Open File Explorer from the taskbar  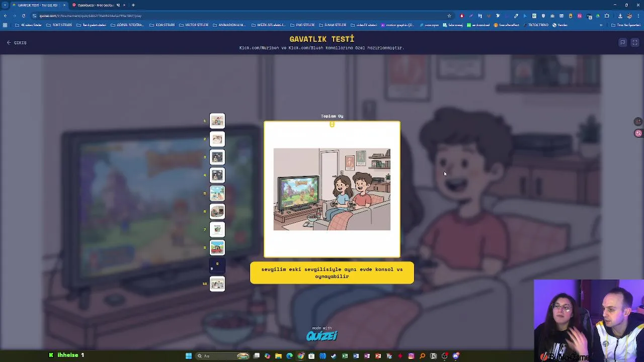(x=278, y=356)
